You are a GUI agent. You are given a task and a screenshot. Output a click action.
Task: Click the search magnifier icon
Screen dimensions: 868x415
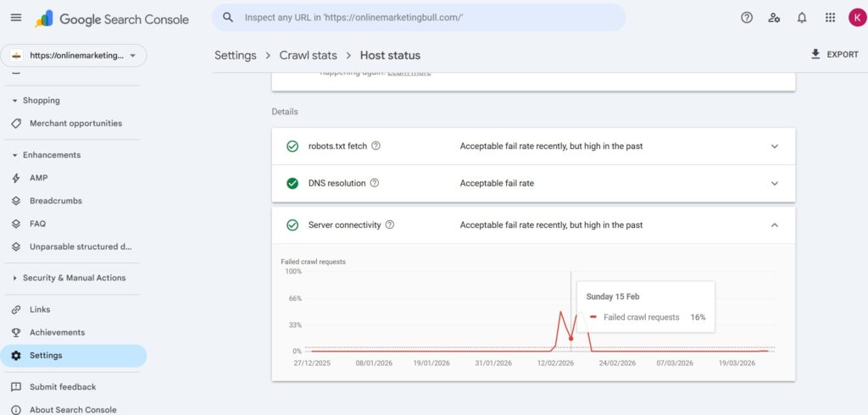(228, 17)
